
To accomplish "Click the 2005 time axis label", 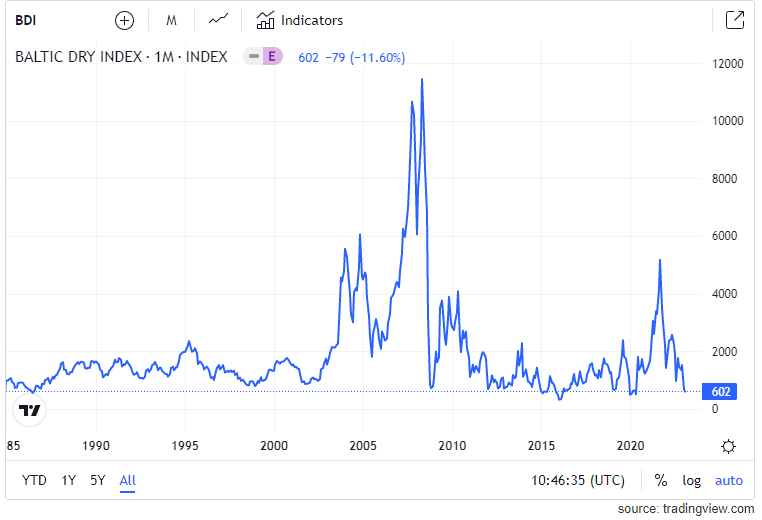I will pyautogui.click(x=363, y=446).
